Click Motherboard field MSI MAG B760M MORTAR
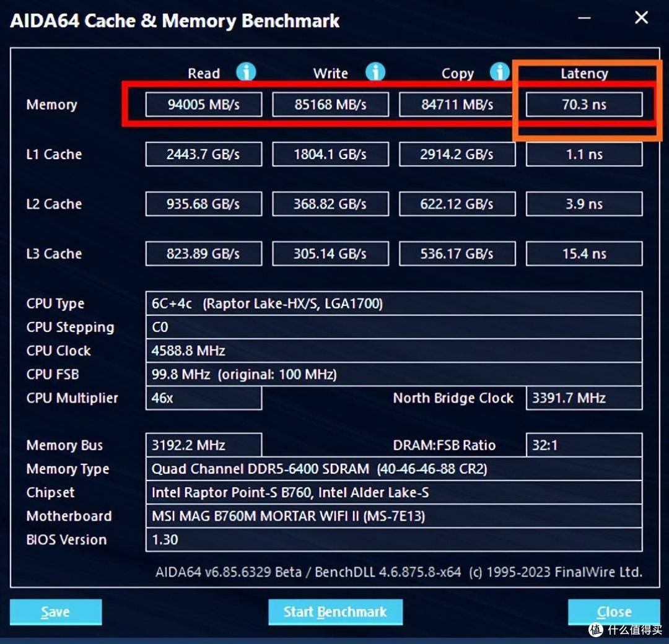 coord(394,516)
